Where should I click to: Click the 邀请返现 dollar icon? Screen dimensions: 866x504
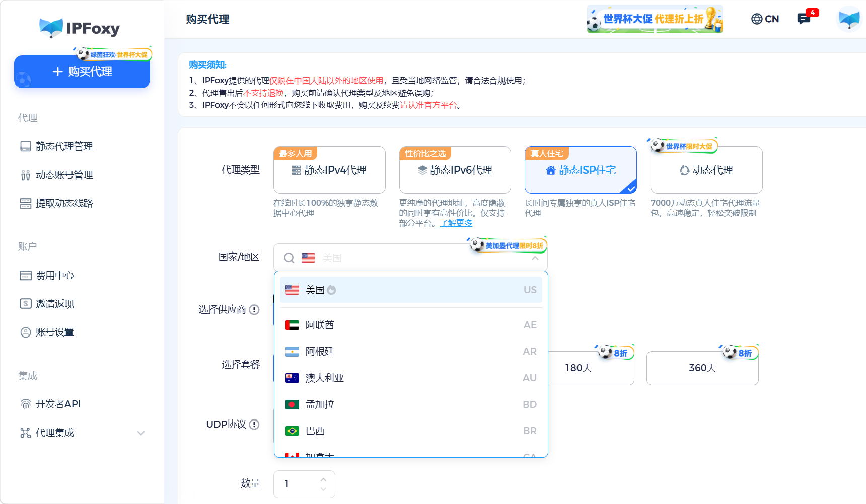pos(26,303)
